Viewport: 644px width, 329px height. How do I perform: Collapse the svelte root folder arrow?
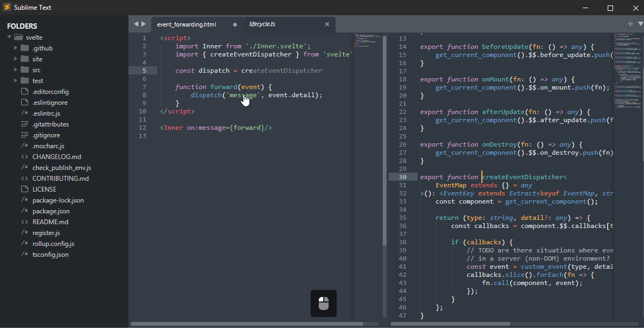click(x=9, y=37)
